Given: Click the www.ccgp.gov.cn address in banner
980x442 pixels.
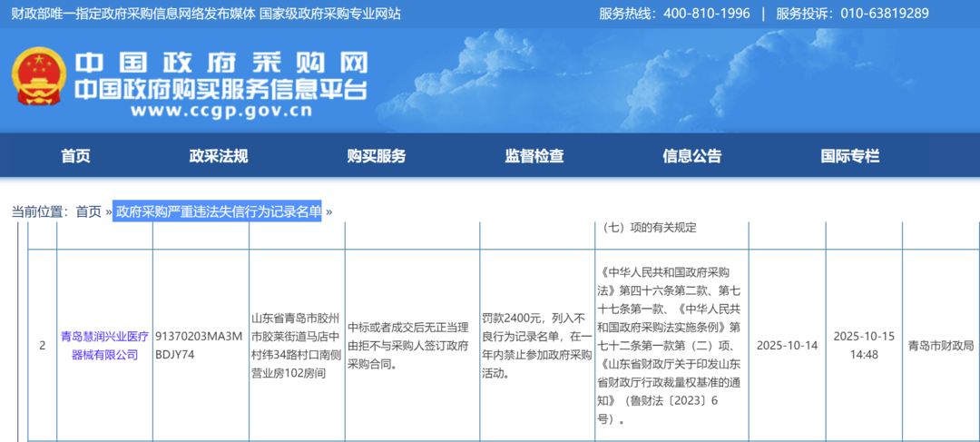Looking at the screenshot, I should pos(221,112).
